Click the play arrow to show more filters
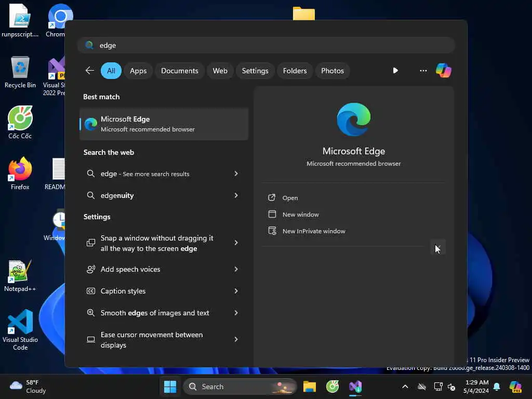 click(x=395, y=71)
